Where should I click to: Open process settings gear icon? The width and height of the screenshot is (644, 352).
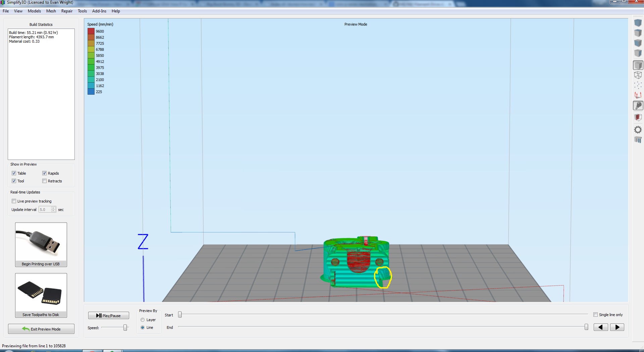(638, 130)
